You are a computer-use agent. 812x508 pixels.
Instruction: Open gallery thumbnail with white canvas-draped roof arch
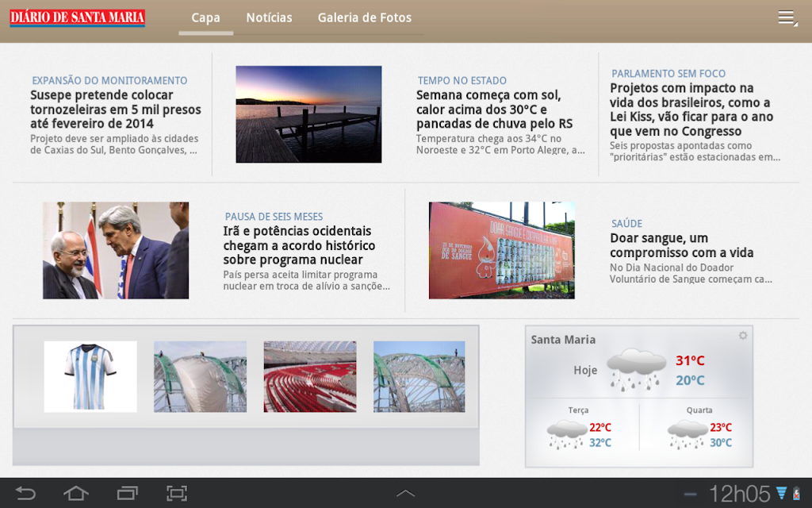pos(200,377)
